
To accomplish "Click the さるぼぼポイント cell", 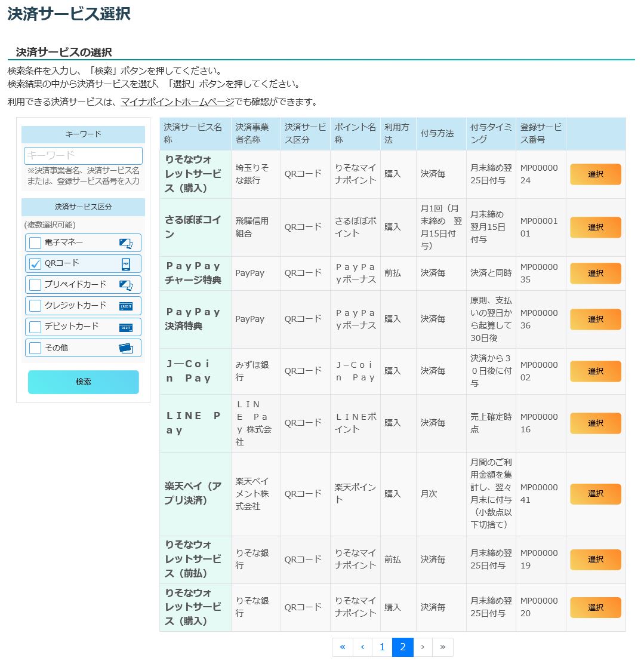I will [355, 227].
